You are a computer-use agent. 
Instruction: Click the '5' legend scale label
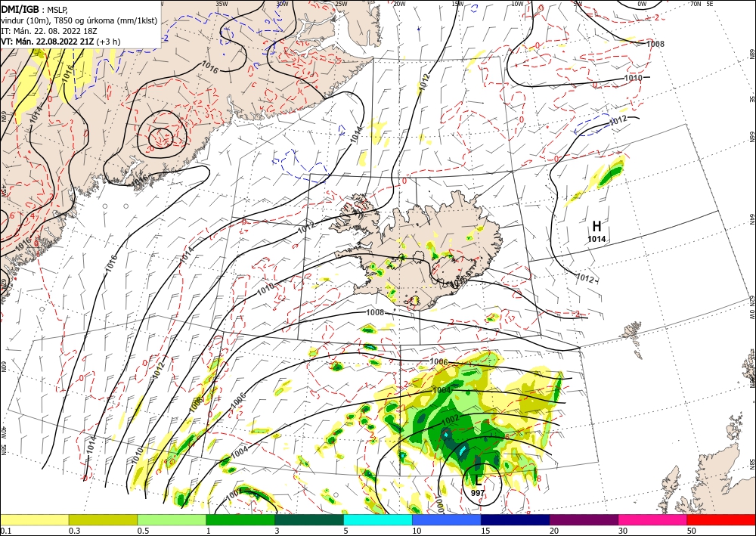tap(346, 531)
